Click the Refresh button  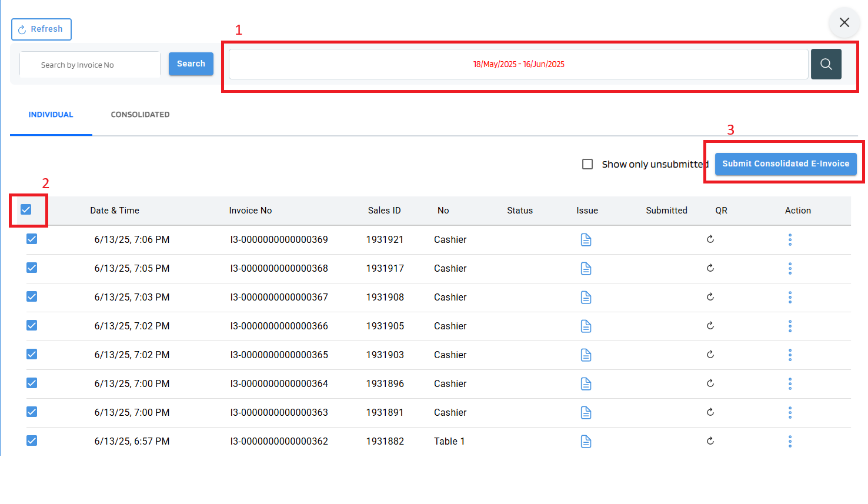[41, 29]
